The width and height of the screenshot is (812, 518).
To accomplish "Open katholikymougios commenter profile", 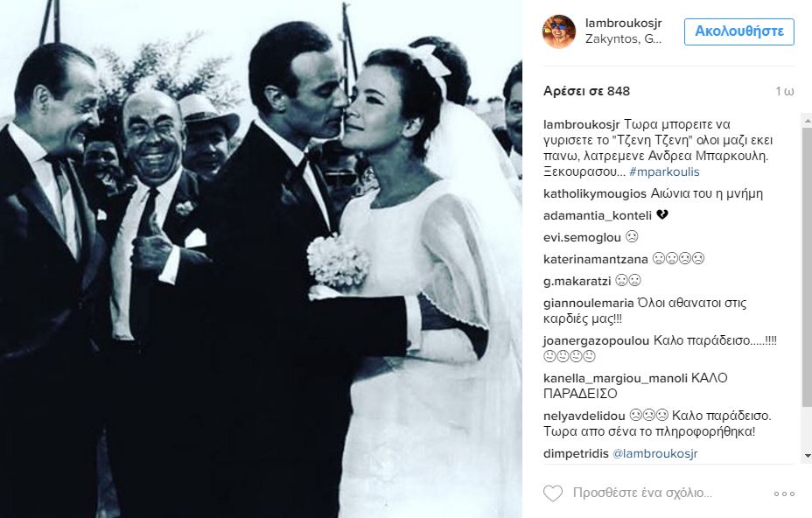I will coord(595,193).
